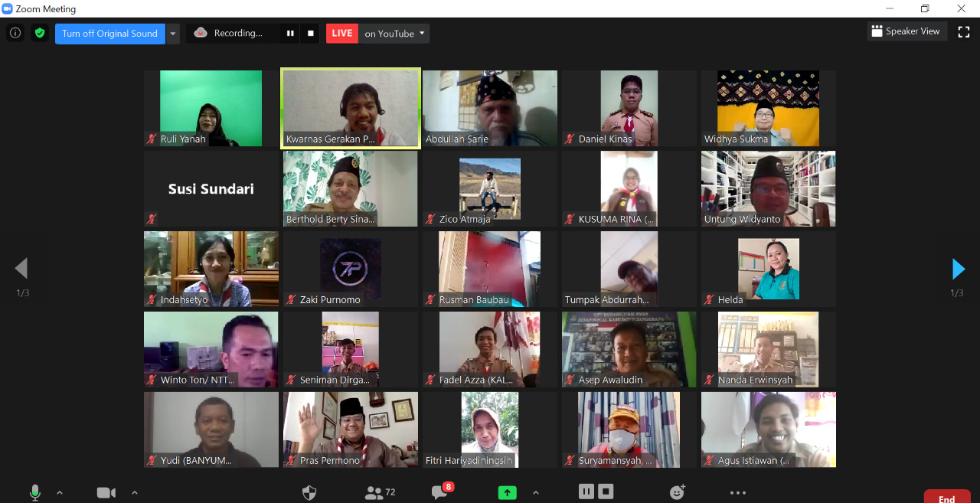Image resolution: width=980 pixels, height=503 pixels.
Task: Toggle the video camera off
Action: click(106, 492)
